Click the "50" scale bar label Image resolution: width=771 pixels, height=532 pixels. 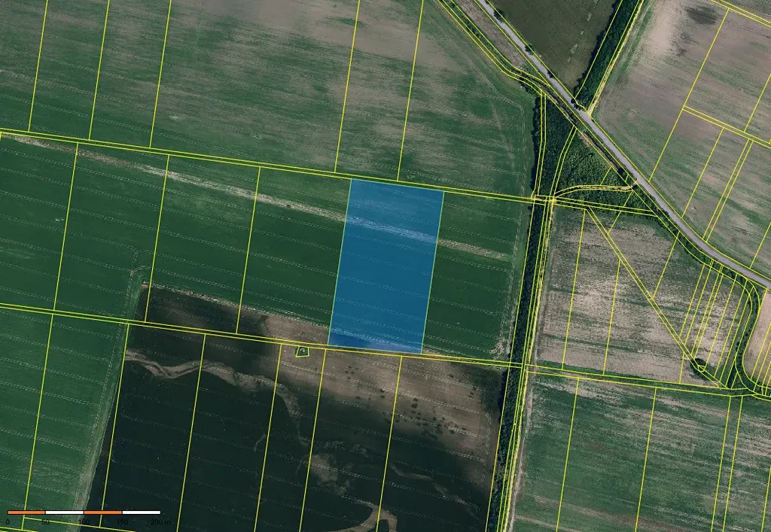tap(45, 521)
